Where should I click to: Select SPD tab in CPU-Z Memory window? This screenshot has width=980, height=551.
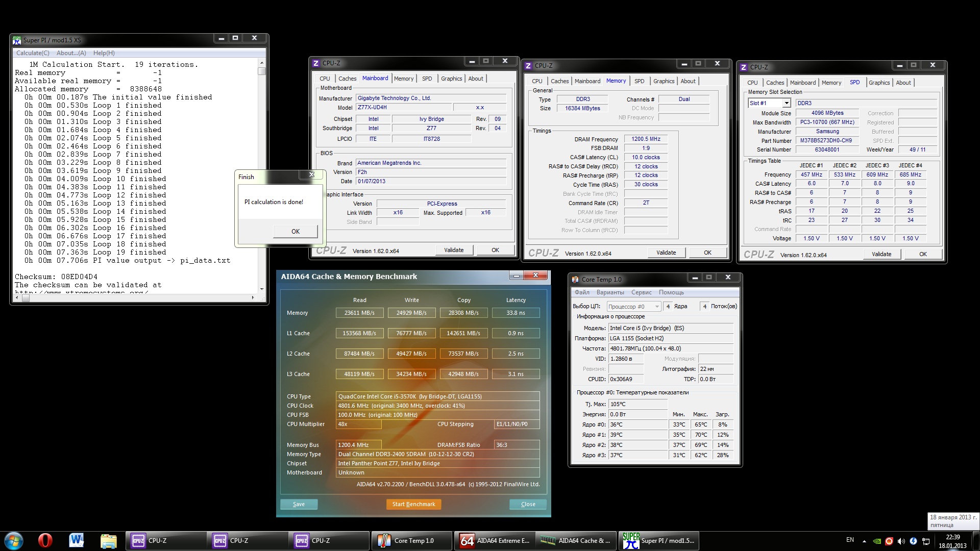click(639, 81)
